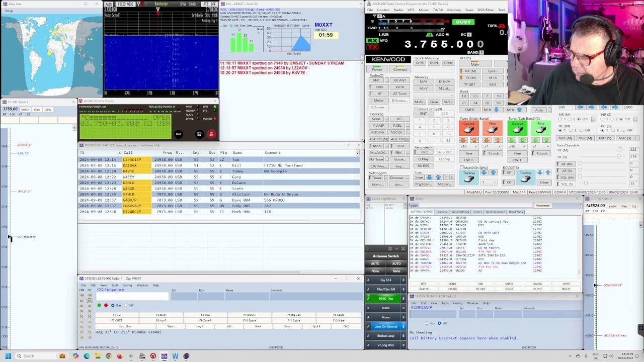
Task: Open the Quick Memory dropdown list
Action: (433, 69)
